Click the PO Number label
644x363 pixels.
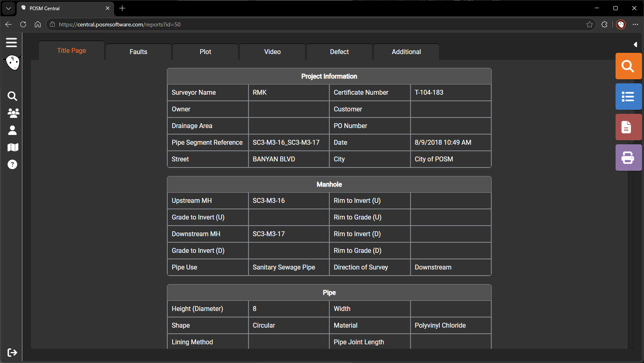coord(350,126)
